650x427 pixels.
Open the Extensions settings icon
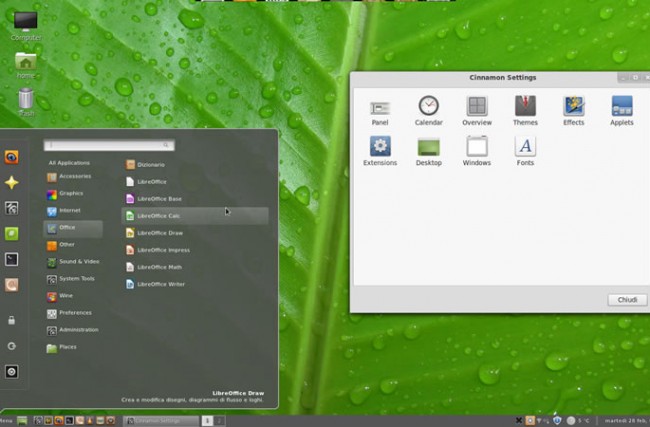(x=380, y=148)
